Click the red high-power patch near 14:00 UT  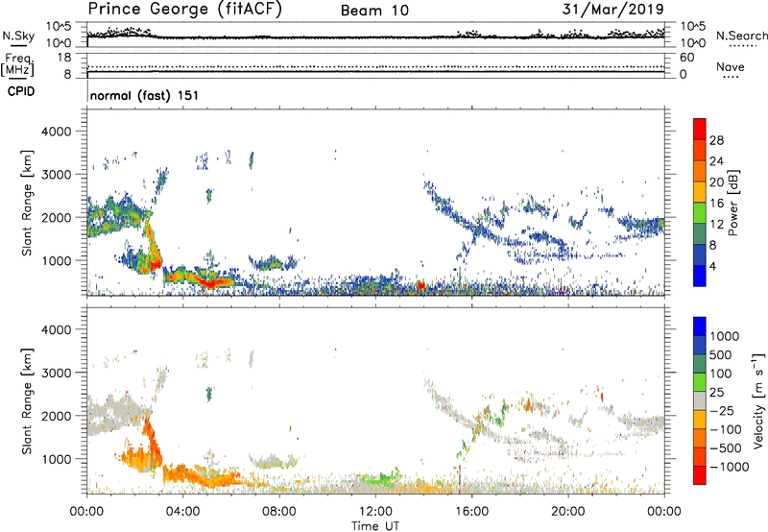click(x=420, y=285)
